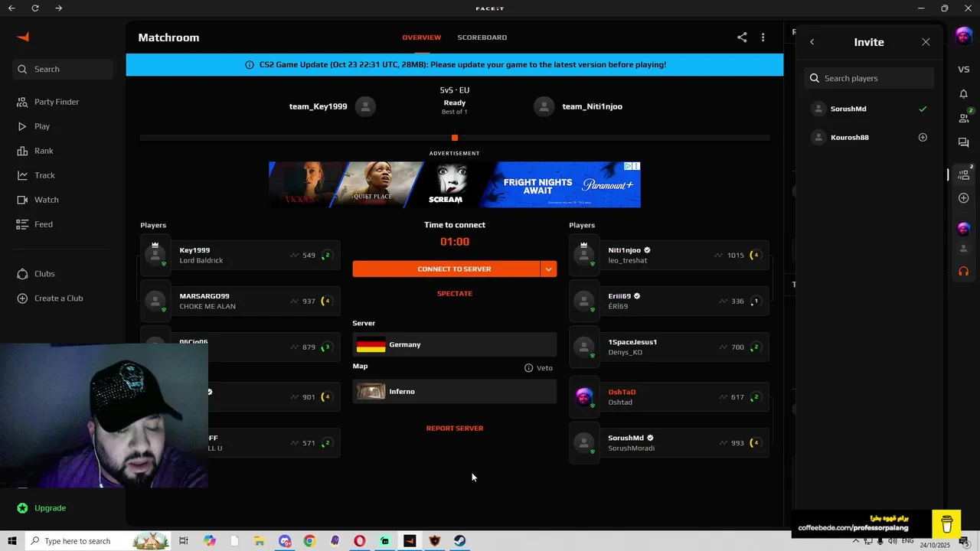Close the Invite panel
The image size is (980, 551).
(926, 42)
